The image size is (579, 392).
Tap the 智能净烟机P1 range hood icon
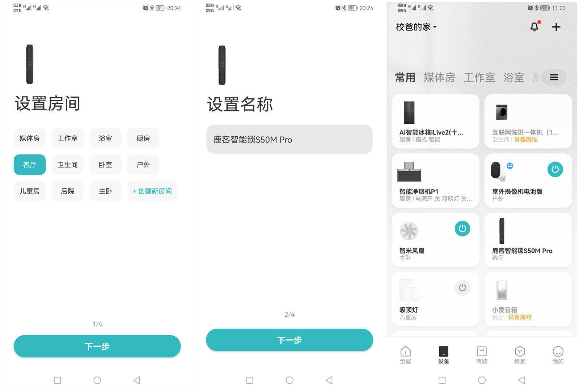[409, 172]
